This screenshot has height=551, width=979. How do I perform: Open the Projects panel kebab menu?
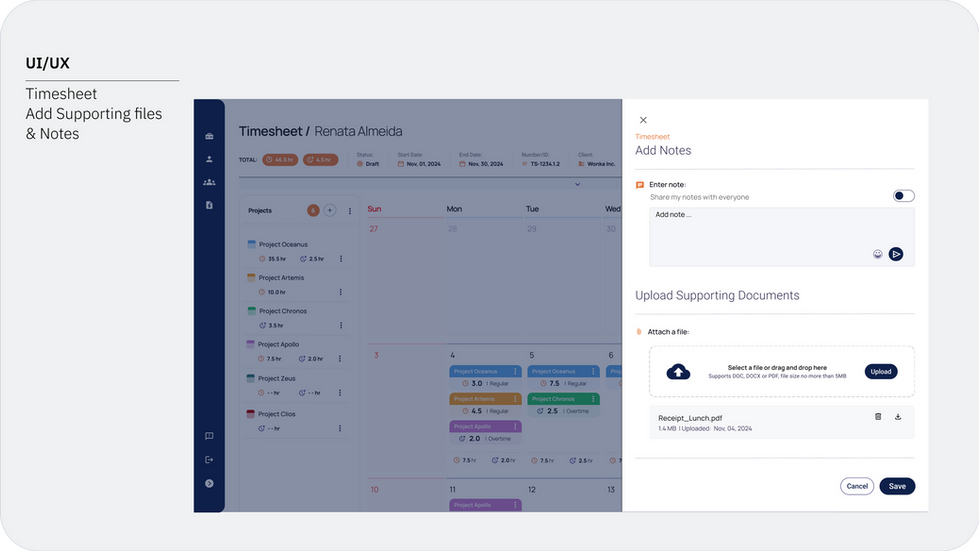pos(350,211)
